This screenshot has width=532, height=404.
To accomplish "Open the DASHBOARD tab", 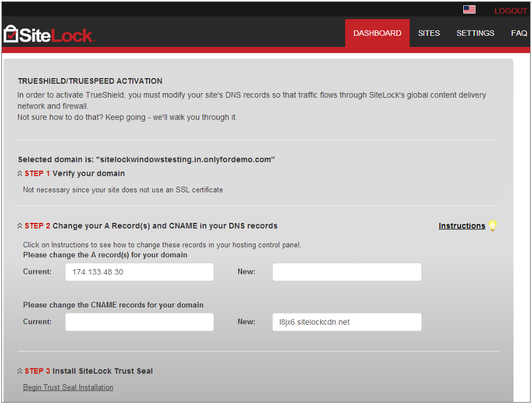I will [x=377, y=33].
